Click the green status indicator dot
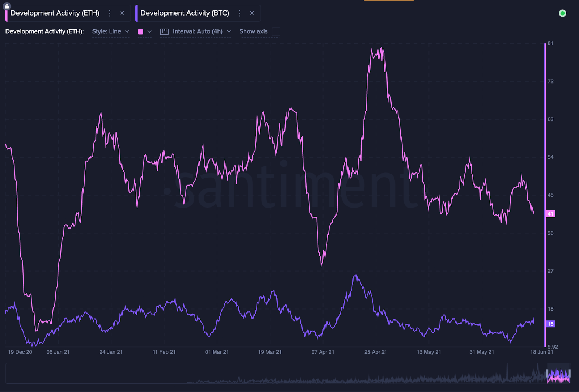This screenshot has height=392, width=579. coord(562,13)
